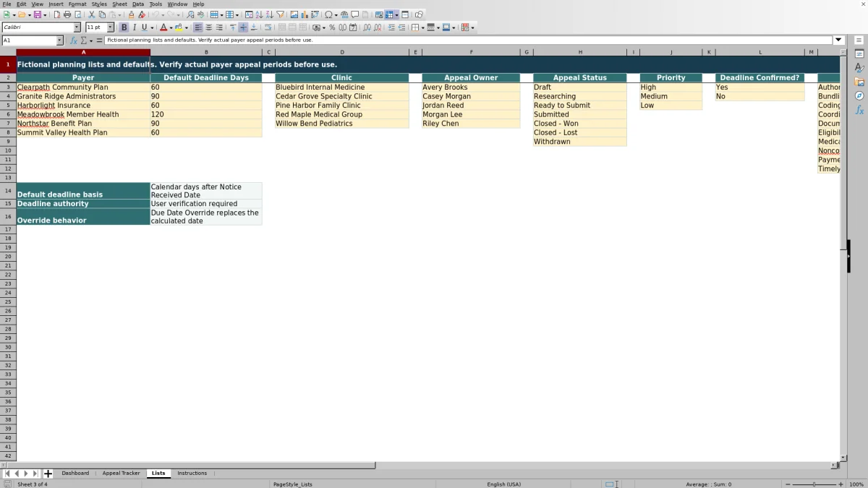Click the Name Box input field

click(x=29, y=40)
